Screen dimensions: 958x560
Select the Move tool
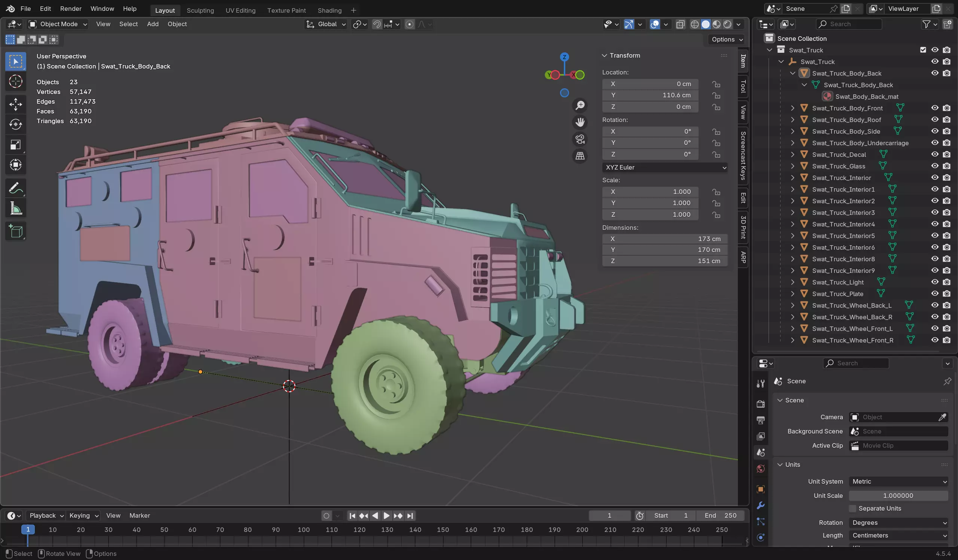click(x=16, y=104)
